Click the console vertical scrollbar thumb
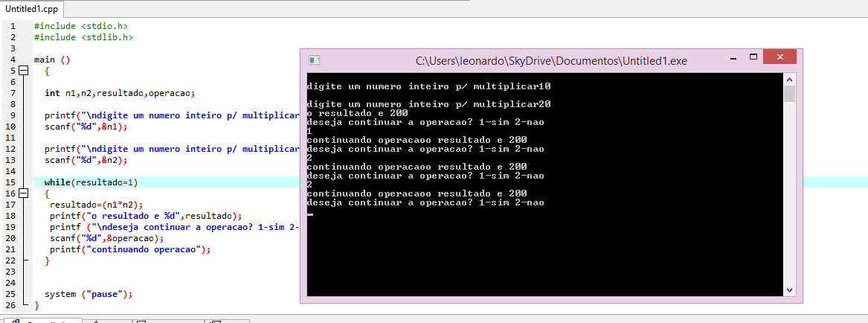Screen dimensions: 868x323 pyautogui.click(x=790, y=94)
